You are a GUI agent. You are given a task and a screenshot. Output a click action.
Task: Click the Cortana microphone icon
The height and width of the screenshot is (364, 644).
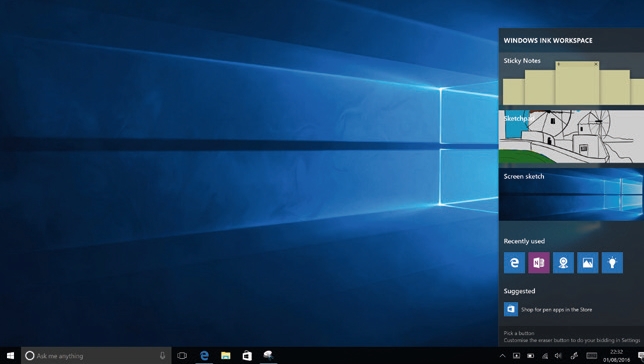tap(162, 356)
